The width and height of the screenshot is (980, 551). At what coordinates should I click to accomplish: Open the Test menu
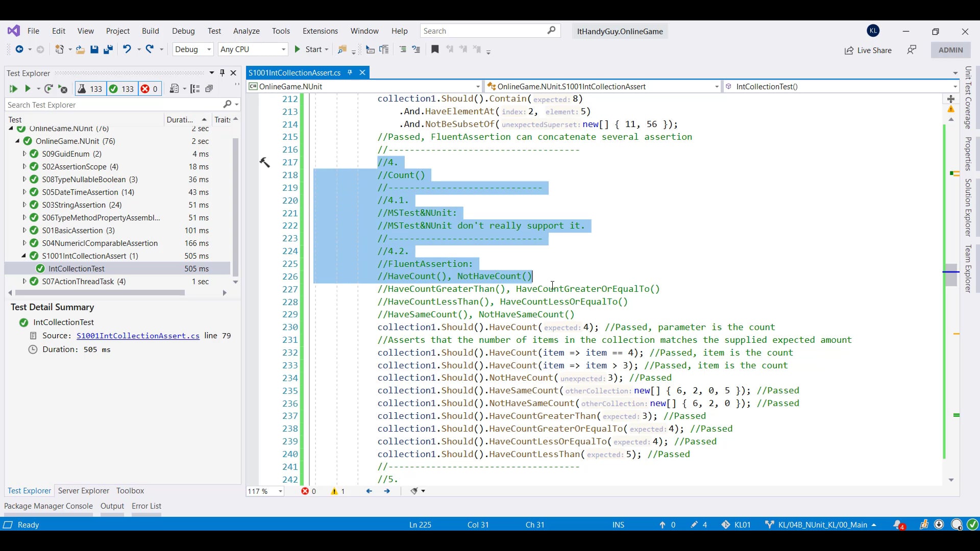[x=214, y=31]
